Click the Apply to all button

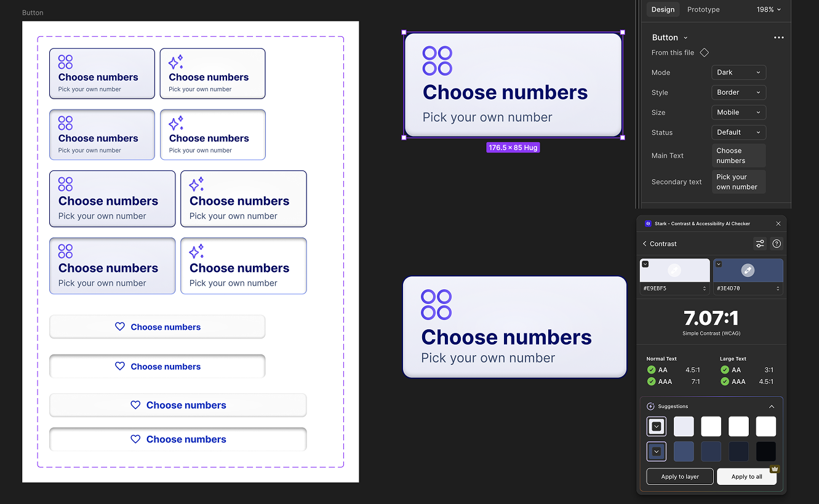tap(746, 476)
